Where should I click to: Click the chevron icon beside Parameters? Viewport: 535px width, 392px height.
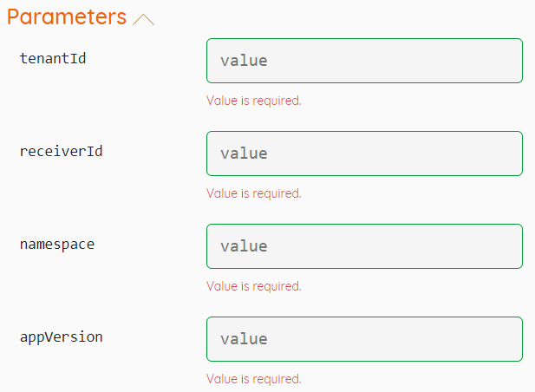(143, 19)
